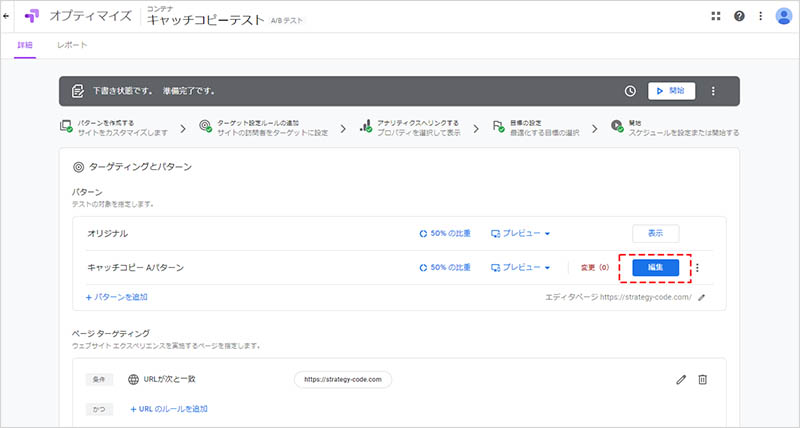Select the 詳細 tab
Viewport: 800px width, 428px height.
(x=25, y=46)
